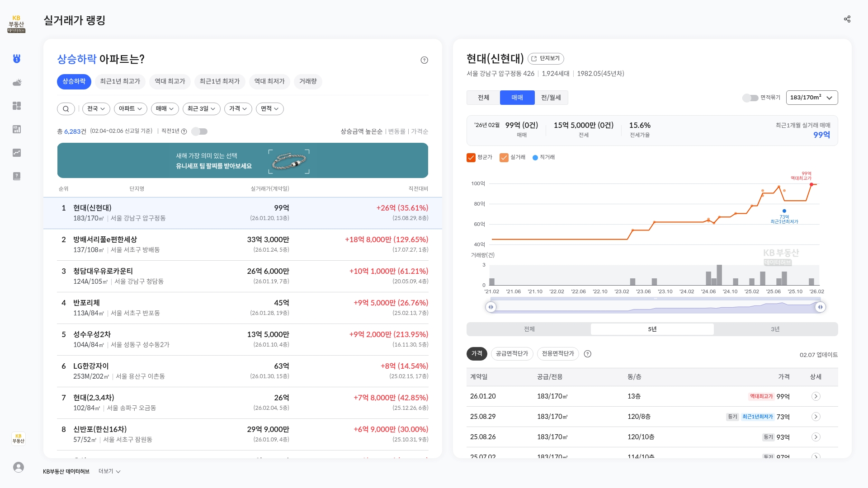The image size is (868, 488).
Task: Open the help question-mark icon in the sidebar
Action: pyautogui.click(x=17, y=176)
